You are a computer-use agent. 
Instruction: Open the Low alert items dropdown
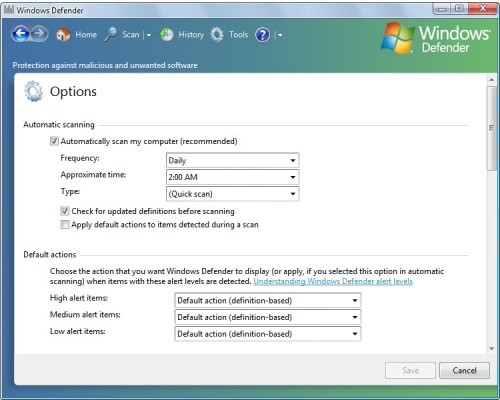click(268, 334)
